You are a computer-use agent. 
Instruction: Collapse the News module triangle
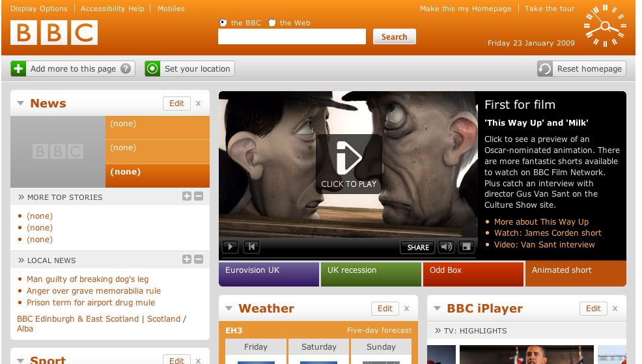click(20, 103)
